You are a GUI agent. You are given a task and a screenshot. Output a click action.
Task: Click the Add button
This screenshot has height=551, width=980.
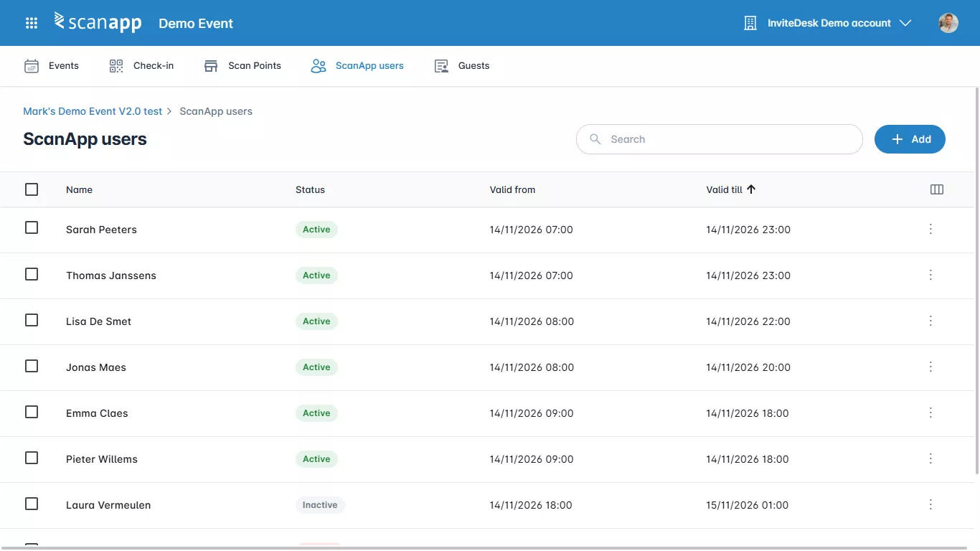tap(910, 139)
